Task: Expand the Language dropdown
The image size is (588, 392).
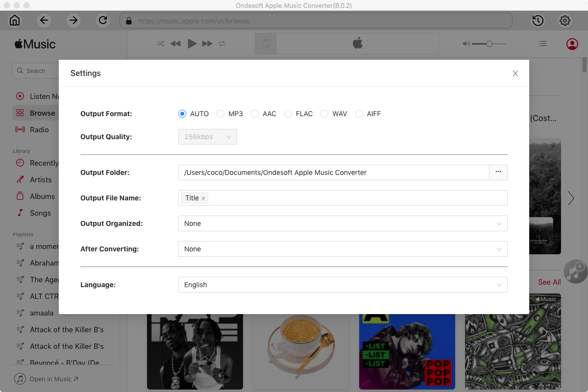Action: tap(343, 285)
